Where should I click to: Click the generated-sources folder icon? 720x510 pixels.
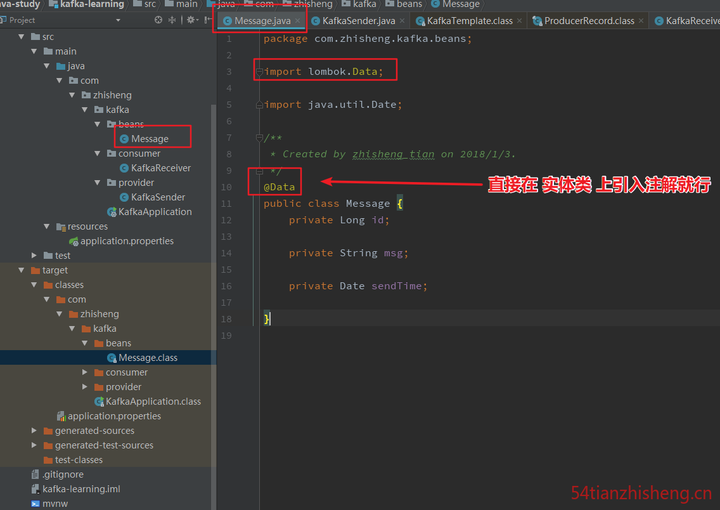click(48, 431)
